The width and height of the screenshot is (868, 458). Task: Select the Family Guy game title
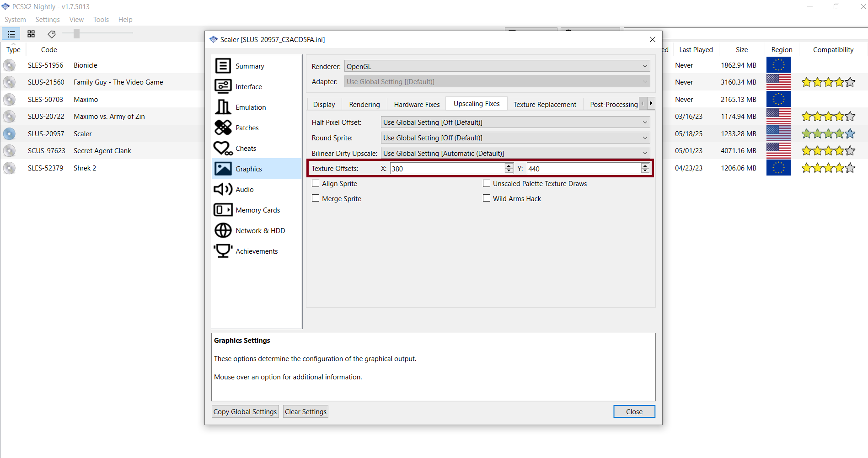[118, 82]
